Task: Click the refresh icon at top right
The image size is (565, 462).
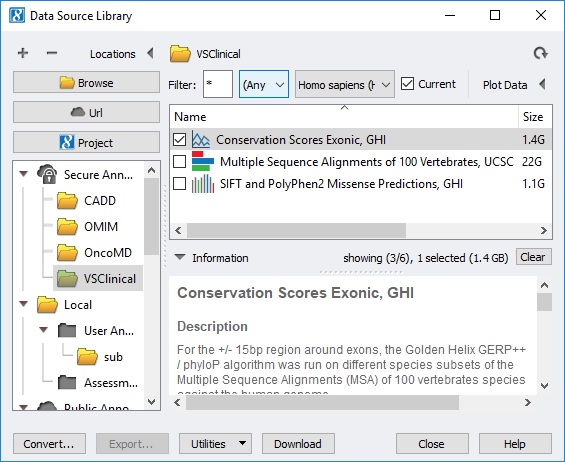Action: tap(540, 53)
